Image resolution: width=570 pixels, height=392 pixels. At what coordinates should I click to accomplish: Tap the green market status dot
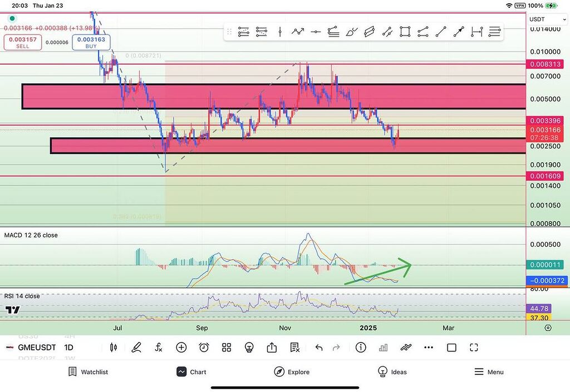coord(12,18)
